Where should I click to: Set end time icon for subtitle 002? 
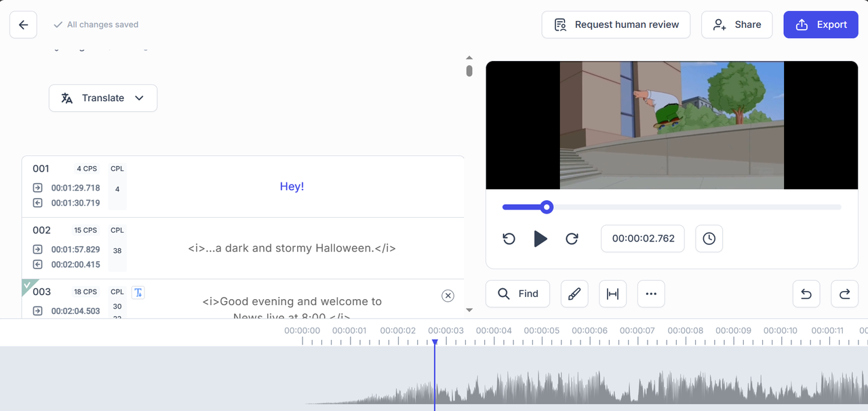pos(37,265)
